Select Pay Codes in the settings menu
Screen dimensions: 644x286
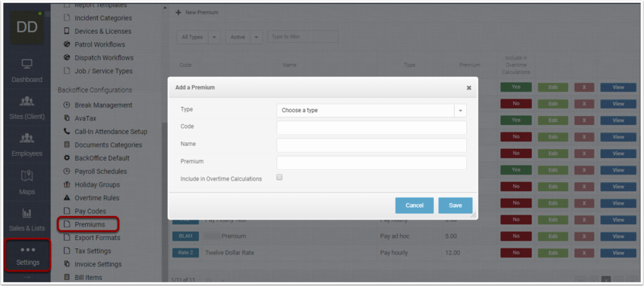[x=90, y=211]
